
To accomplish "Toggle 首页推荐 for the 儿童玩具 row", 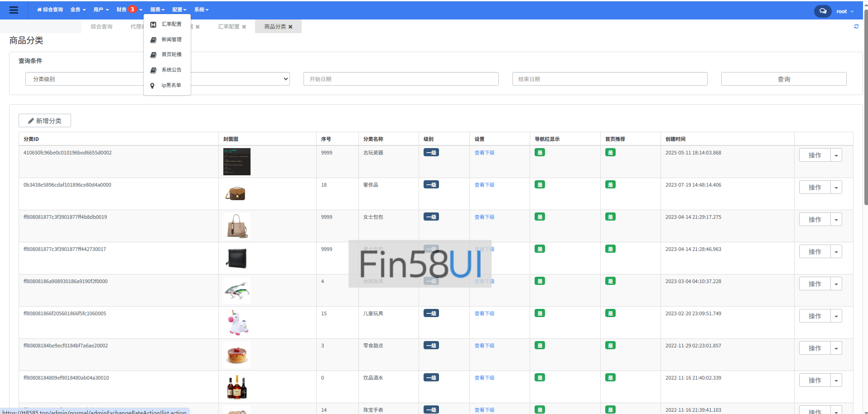I will point(610,313).
